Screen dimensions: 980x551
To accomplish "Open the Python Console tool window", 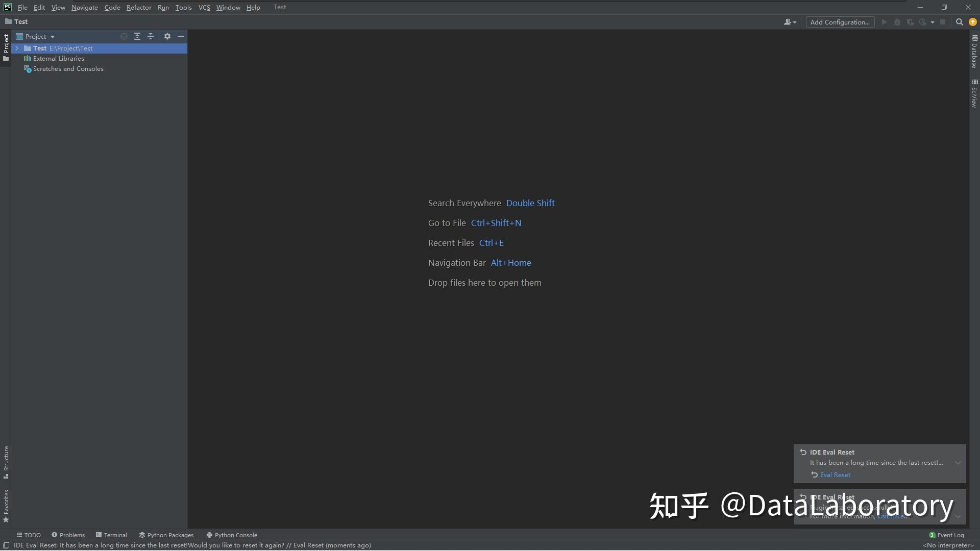I will point(235,535).
